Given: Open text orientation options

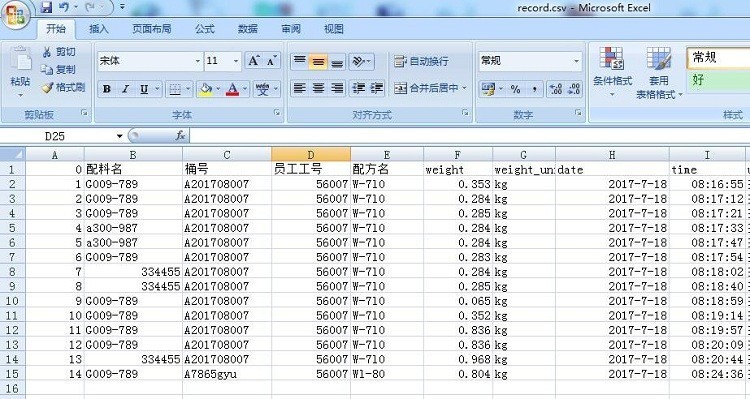Looking at the screenshot, I should [361, 61].
